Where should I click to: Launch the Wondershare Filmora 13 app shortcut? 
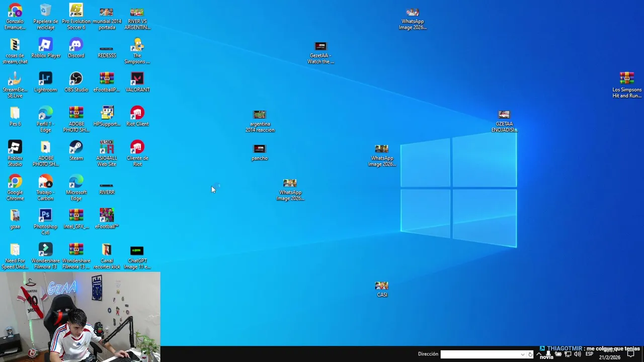click(x=45, y=256)
